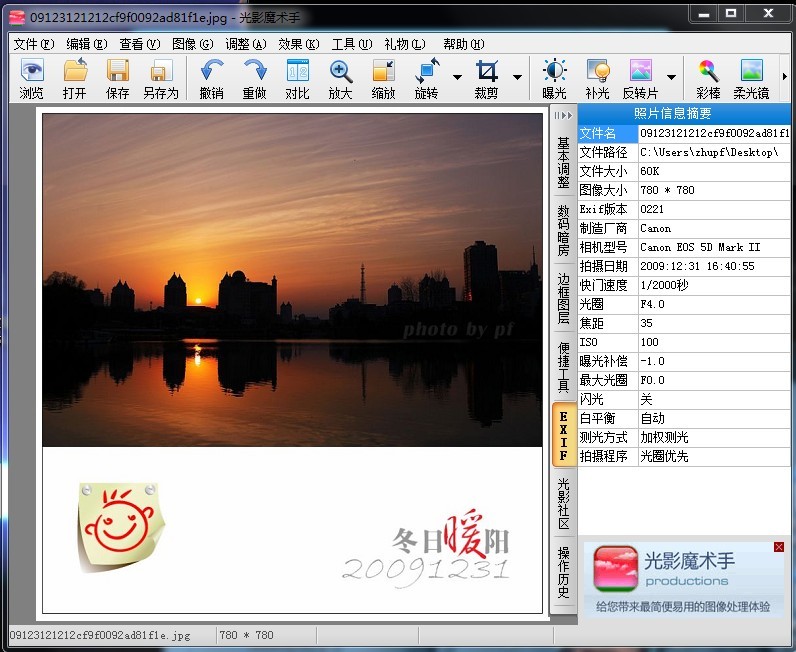Select file path value C:\Users\zhupf\Desktop\
The height and width of the screenshot is (652, 796).
click(x=714, y=152)
